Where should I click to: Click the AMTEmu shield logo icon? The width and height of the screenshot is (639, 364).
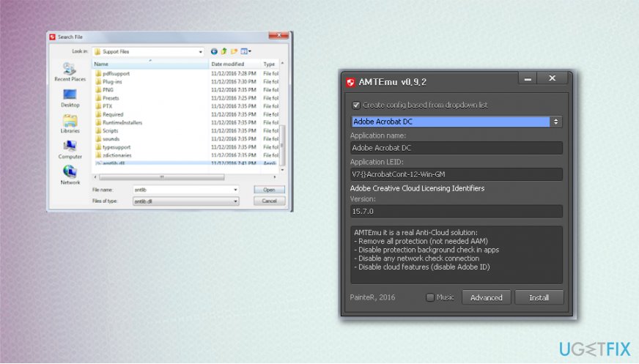(350, 82)
